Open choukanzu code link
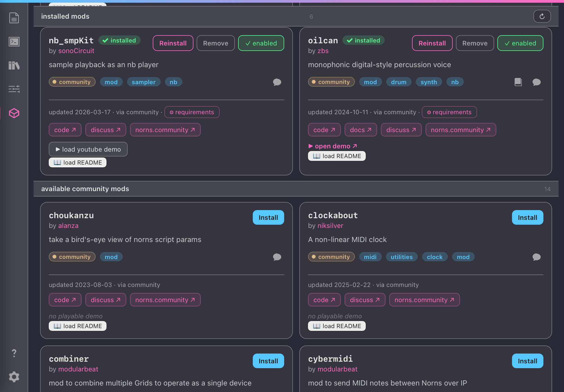The height and width of the screenshot is (392, 564). coord(65,300)
